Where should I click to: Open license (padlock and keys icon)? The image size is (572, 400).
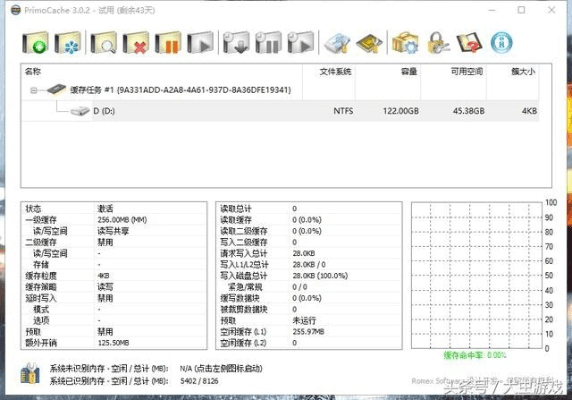coord(437,43)
